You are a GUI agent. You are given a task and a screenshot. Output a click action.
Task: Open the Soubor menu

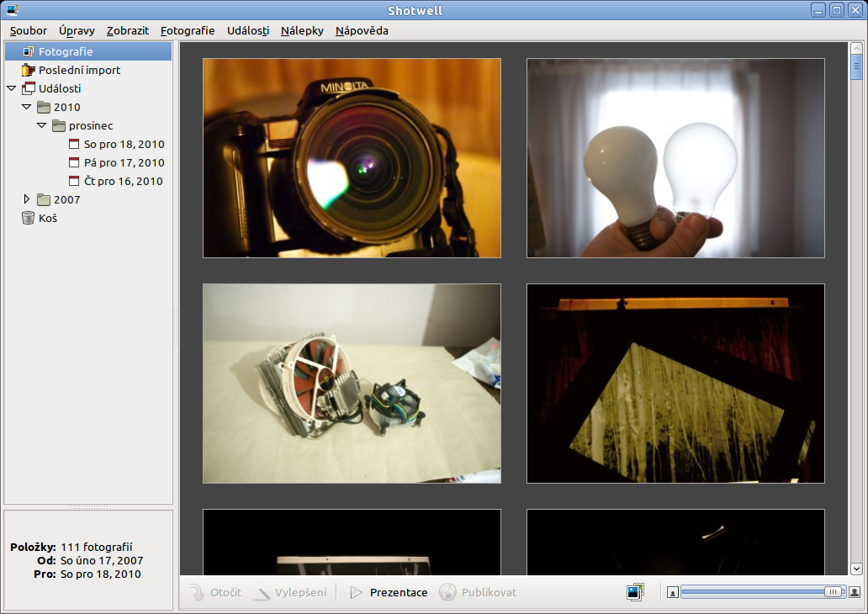click(x=29, y=31)
